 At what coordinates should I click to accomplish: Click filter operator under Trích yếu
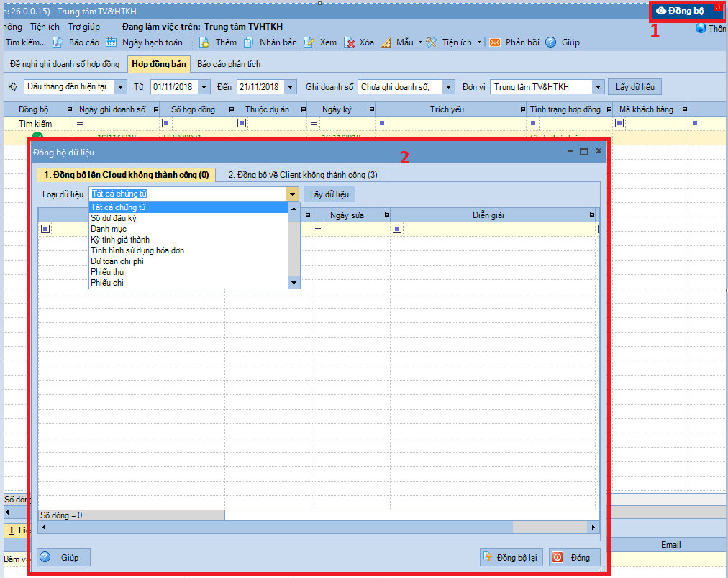point(382,123)
